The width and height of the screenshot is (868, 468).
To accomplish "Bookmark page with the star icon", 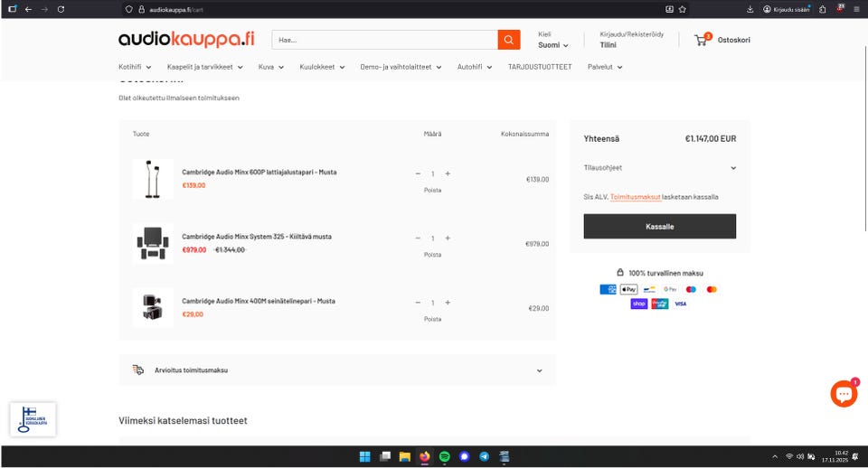I will (x=682, y=9).
